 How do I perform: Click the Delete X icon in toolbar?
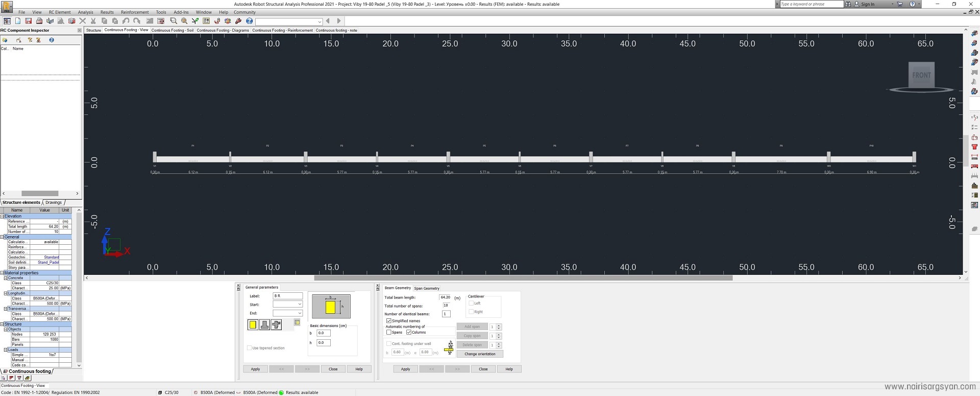pos(83,21)
